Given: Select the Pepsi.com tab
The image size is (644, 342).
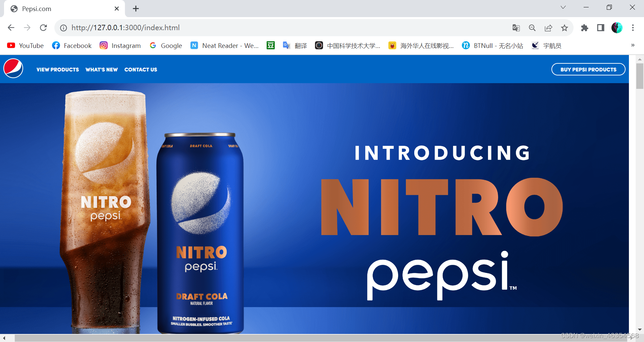Looking at the screenshot, I should click(x=64, y=9).
